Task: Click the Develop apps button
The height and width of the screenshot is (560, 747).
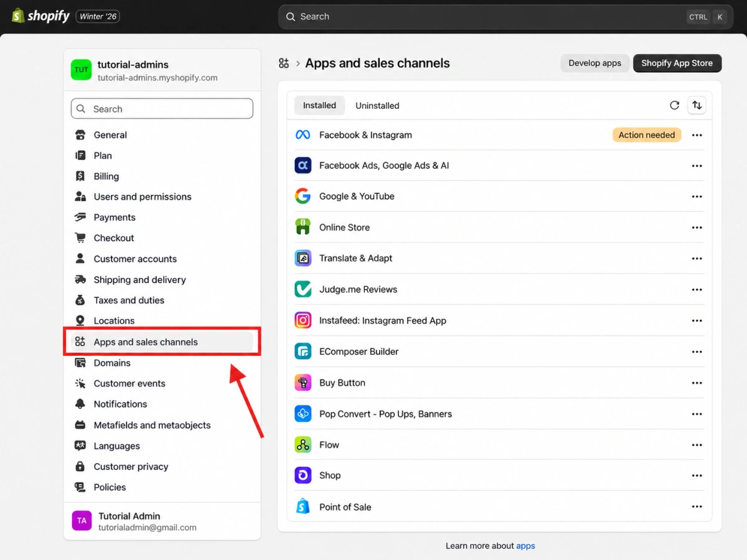Action: [594, 63]
